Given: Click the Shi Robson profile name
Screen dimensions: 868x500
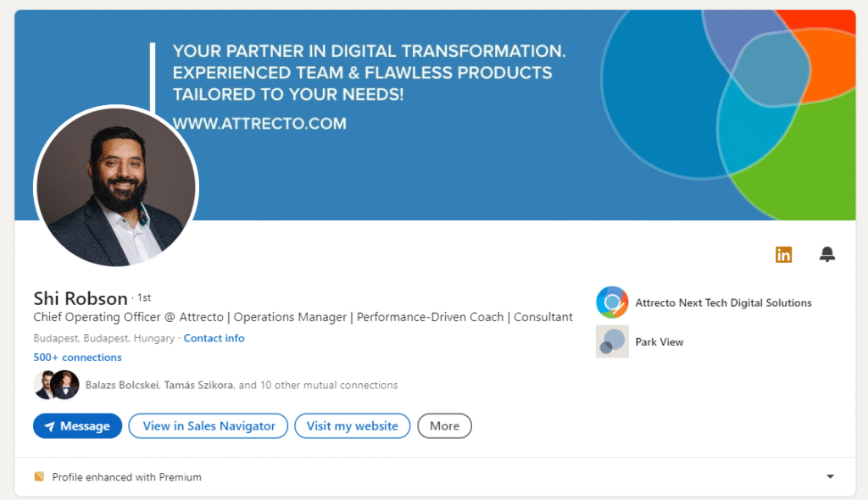Looking at the screenshot, I should click(81, 298).
